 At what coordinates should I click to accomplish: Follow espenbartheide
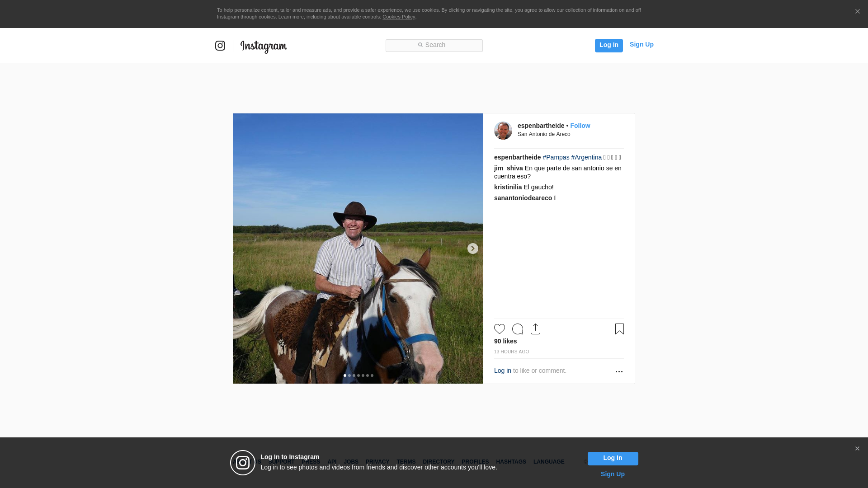click(580, 126)
